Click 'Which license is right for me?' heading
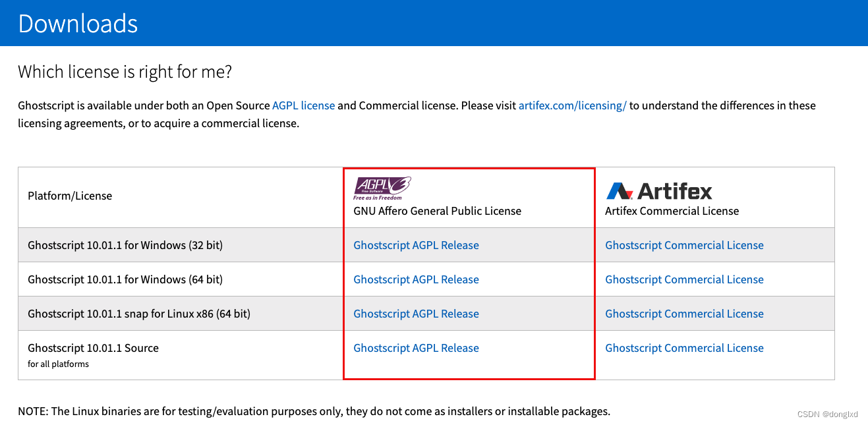This screenshot has height=425, width=868. [x=125, y=72]
